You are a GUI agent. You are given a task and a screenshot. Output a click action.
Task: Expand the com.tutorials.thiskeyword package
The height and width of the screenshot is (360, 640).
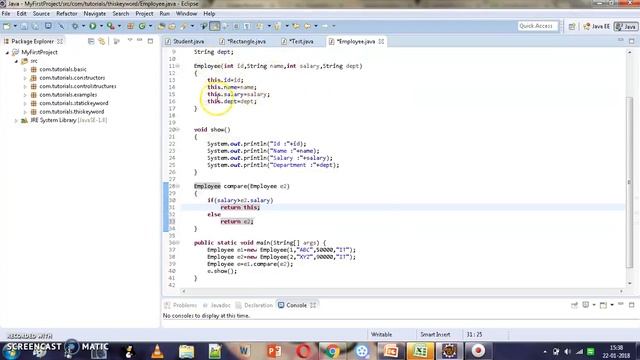coord(25,112)
